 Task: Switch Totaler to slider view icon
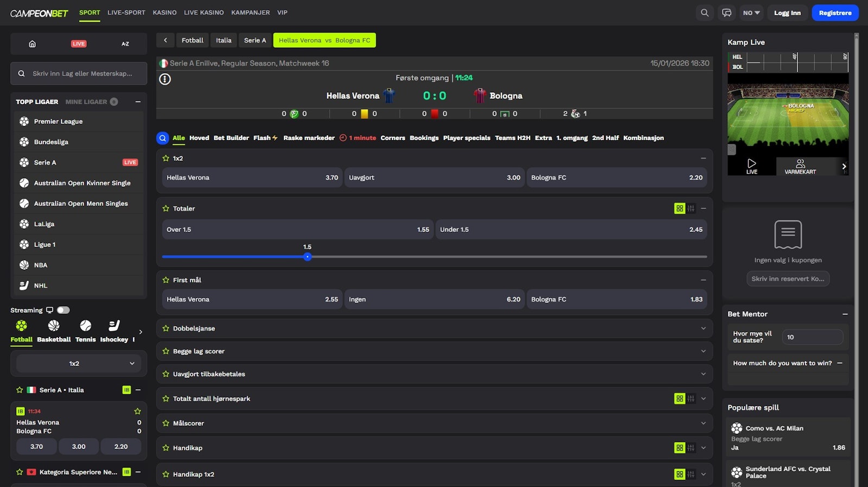[691, 208]
